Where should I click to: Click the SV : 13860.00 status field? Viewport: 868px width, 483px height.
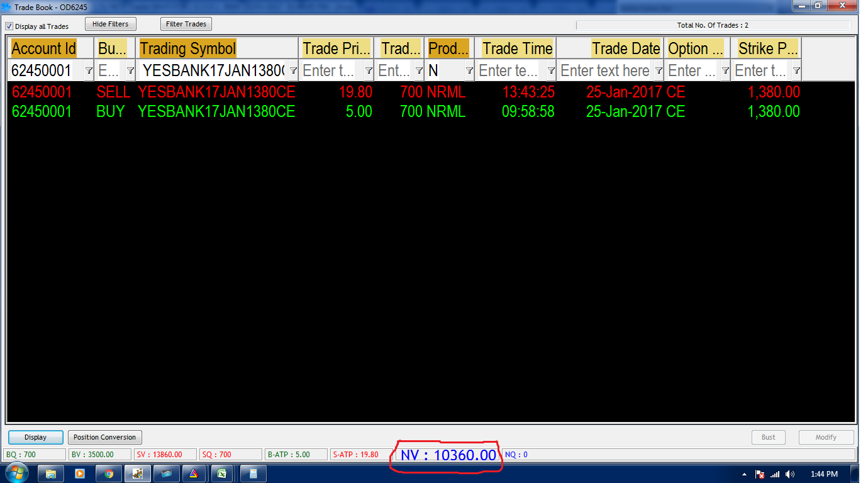point(165,455)
